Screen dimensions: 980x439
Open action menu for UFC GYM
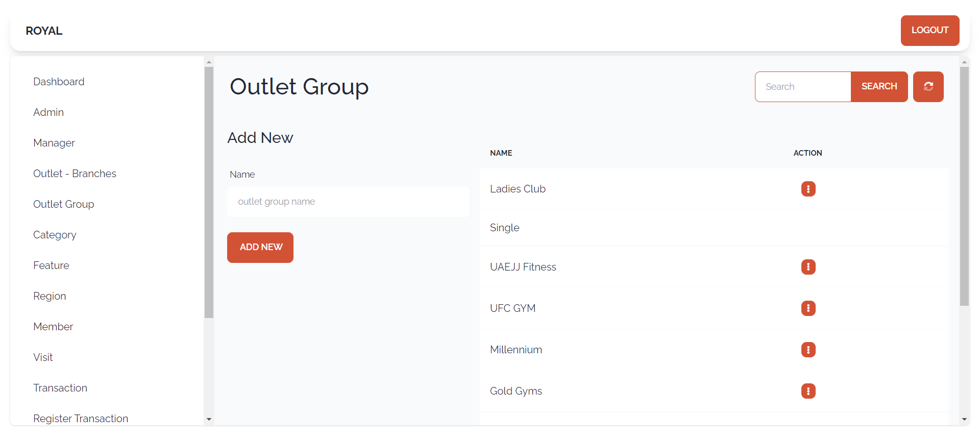808,308
